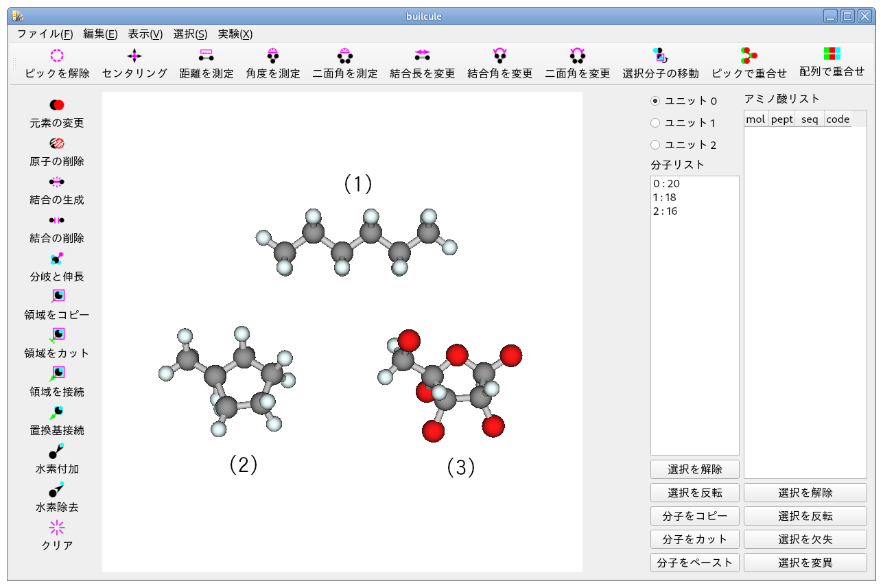Click the センタリング (centering) toolbar icon

[x=134, y=64]
